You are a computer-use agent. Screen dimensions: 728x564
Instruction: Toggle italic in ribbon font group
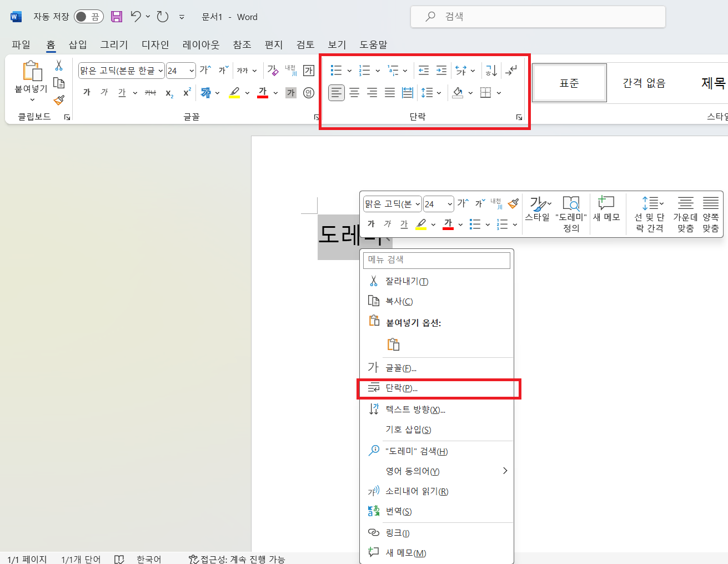click(104, 93)
